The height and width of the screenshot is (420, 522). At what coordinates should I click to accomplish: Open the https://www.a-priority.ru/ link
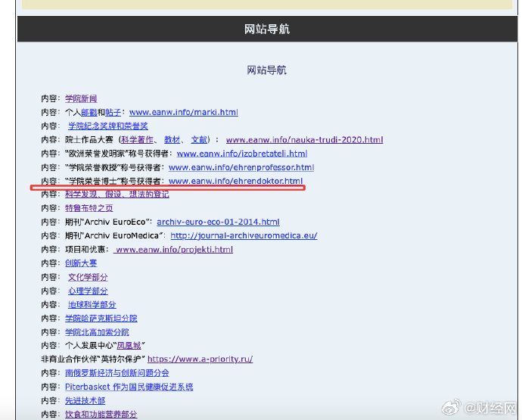coord(200,359)
